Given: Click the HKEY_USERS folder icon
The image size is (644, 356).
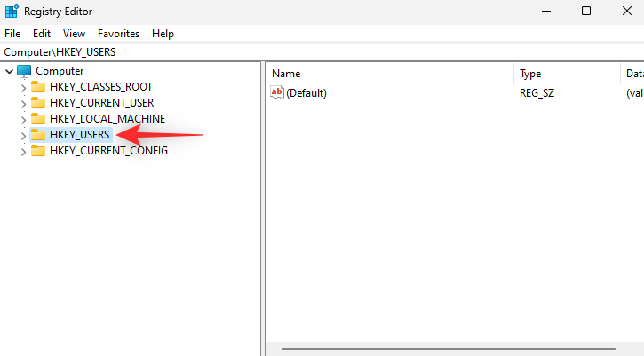Looking at the screenshot, I should [x=38, y=135].
